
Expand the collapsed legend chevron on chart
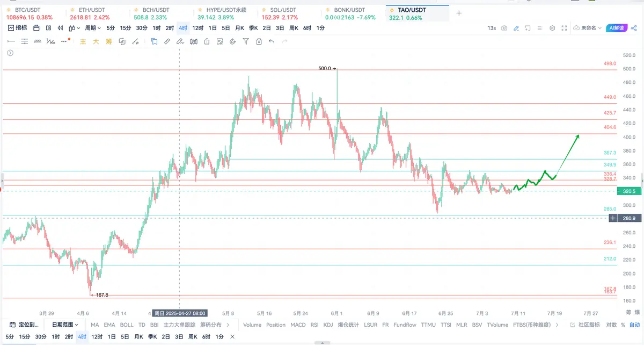[10, 53]
